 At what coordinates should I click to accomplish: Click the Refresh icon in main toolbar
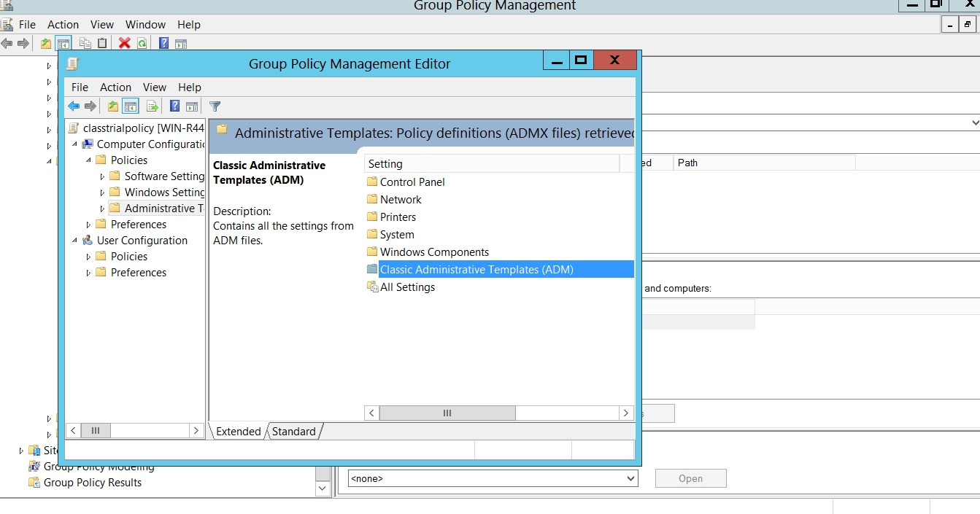(x=142, y=44)
